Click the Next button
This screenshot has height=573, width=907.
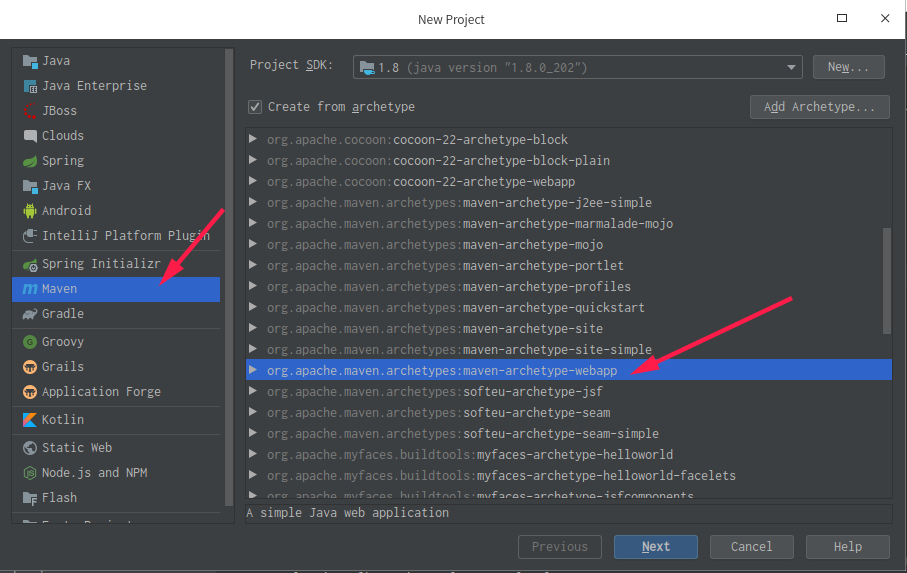[x=655, y=546]
